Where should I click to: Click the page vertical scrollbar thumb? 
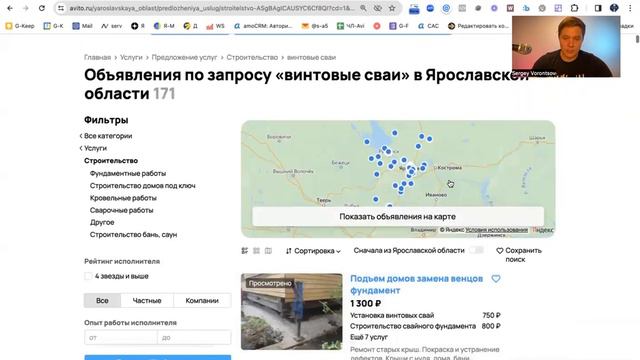click(637, 39)
